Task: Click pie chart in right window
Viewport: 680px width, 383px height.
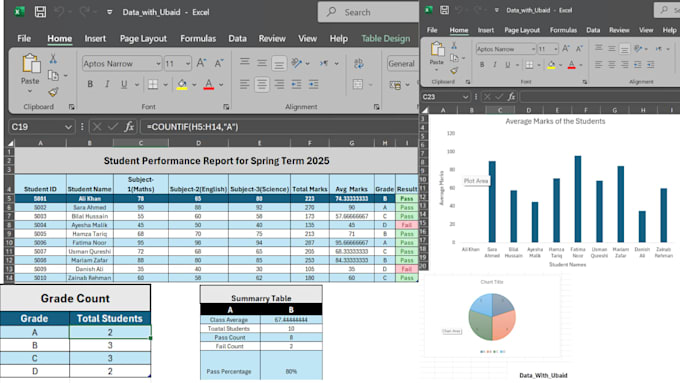Action: click(x=492, y=317)
